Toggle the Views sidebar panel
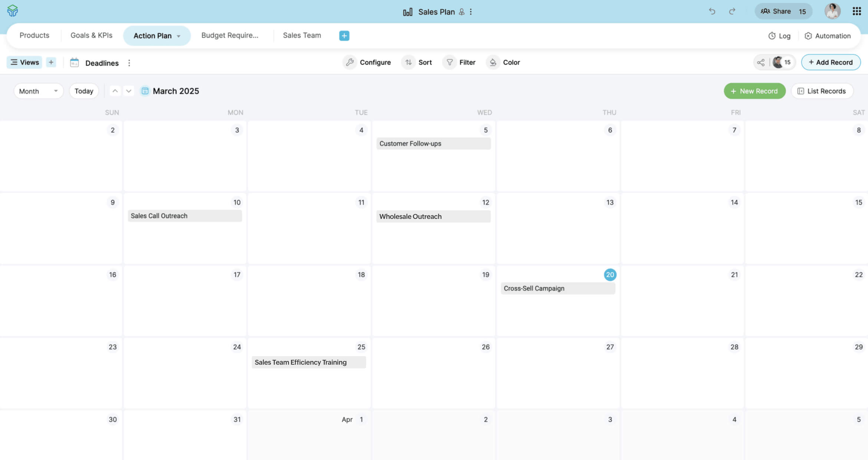 click(24, 62)
